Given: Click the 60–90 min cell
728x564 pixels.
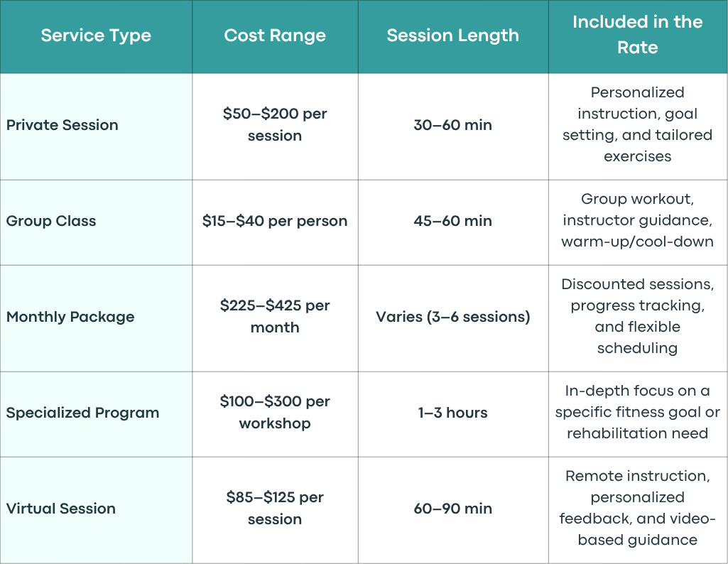Looking at the screenshot, I should [x=453, y=509].
